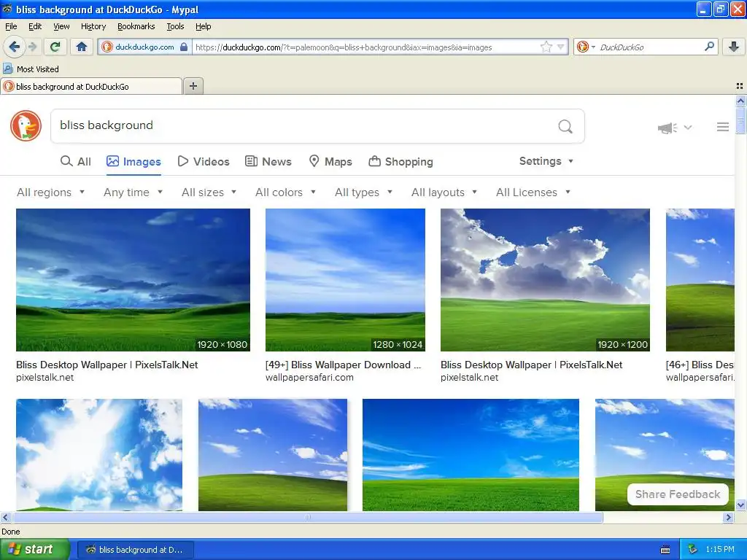The width and height of the screenshot is (747, 560).
Task: Open the Edit menu
Action: coord(35,26)
